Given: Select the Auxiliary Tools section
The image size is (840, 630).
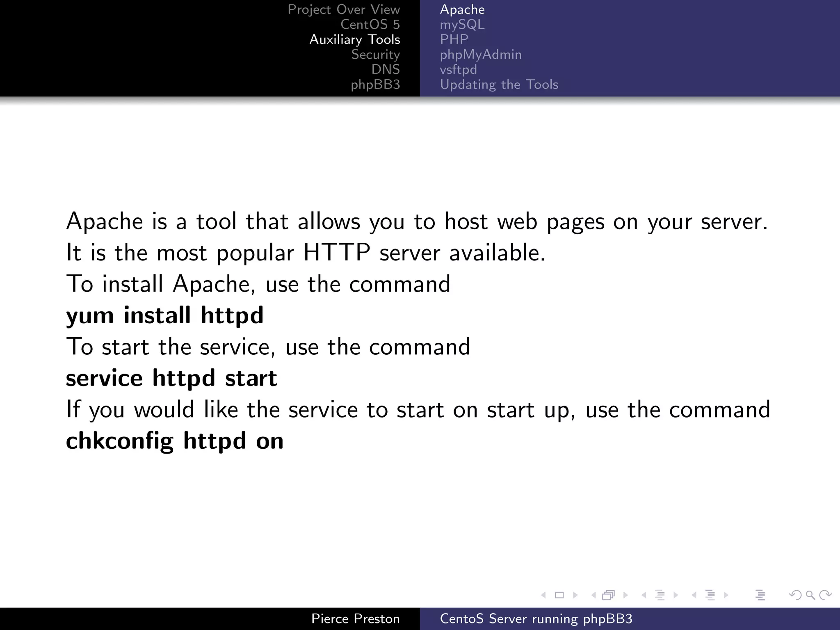Looking at the screenshot, I should 355,39.
